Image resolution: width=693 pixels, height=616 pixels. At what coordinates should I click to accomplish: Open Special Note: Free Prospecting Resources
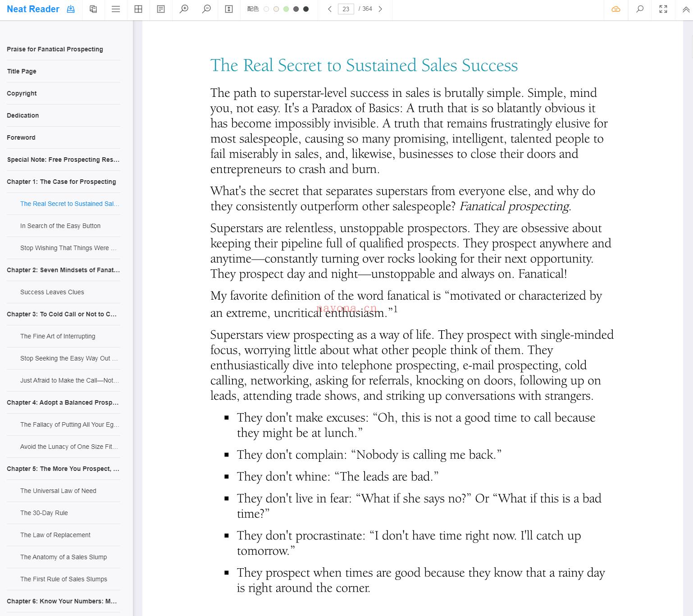tap(63, 160)
